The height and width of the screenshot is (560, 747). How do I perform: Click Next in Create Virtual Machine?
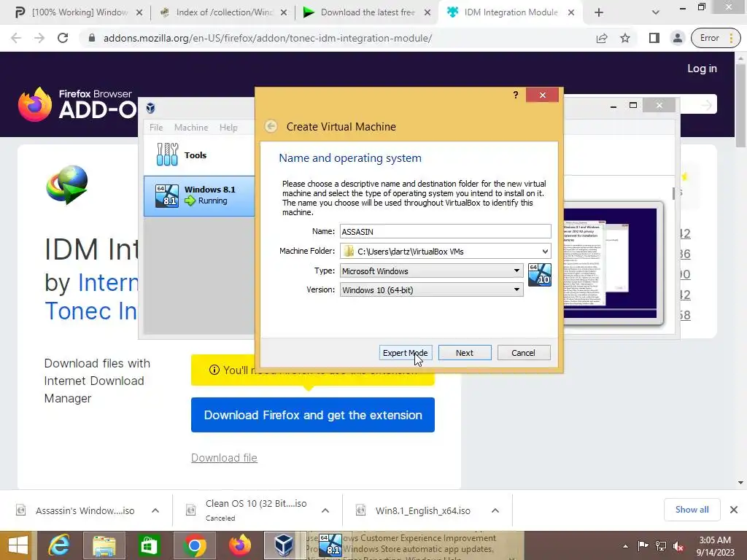click(465, 353)
